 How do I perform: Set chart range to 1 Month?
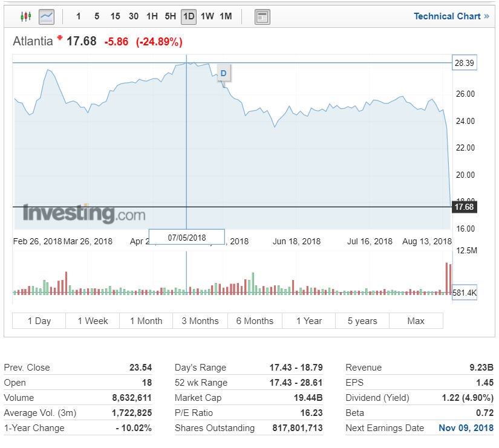146,320
